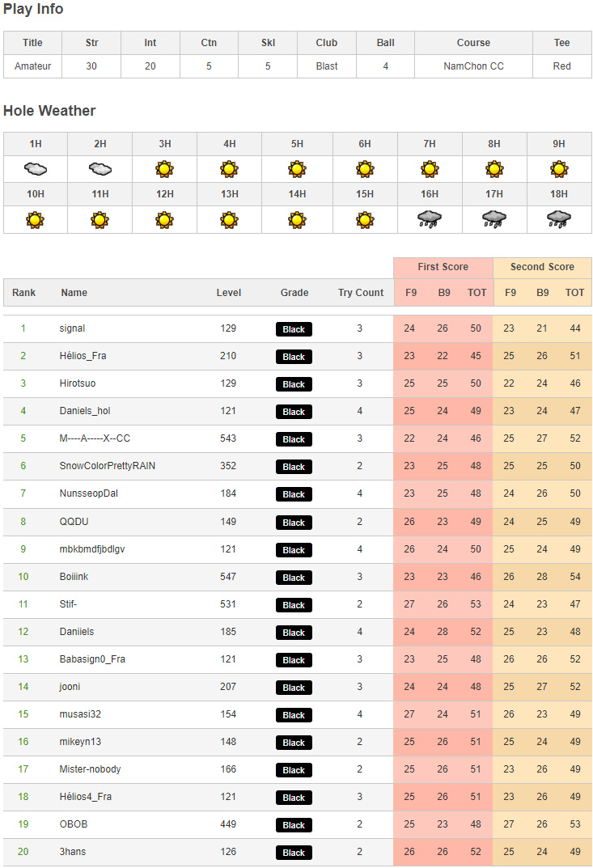Click the rainy weather icon for hole 18H
Image resolution: width=593 pixels, height=868 pixels.
coord(559,219)
